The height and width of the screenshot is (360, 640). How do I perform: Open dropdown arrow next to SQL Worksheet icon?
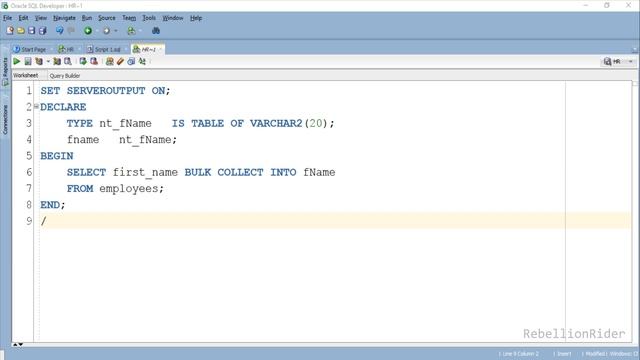[x=140, y=31]
